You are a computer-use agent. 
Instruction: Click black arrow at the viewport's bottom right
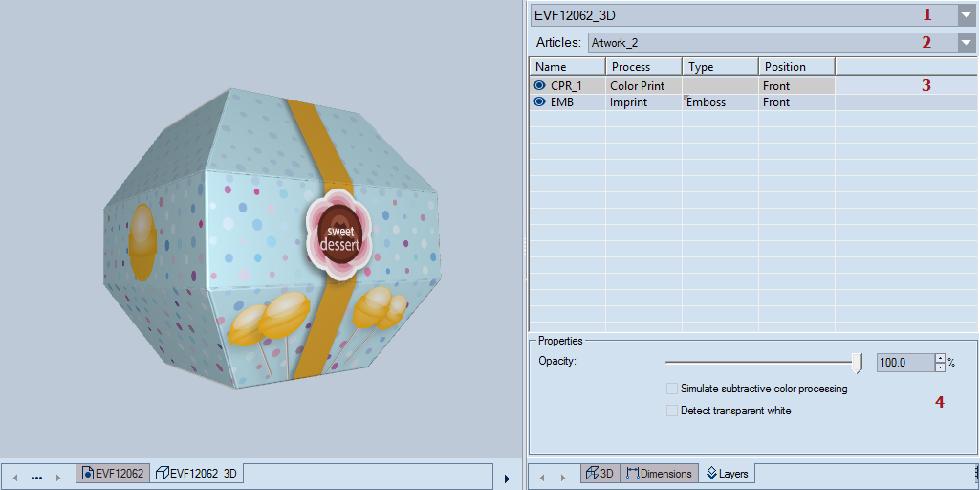point(507,477)
